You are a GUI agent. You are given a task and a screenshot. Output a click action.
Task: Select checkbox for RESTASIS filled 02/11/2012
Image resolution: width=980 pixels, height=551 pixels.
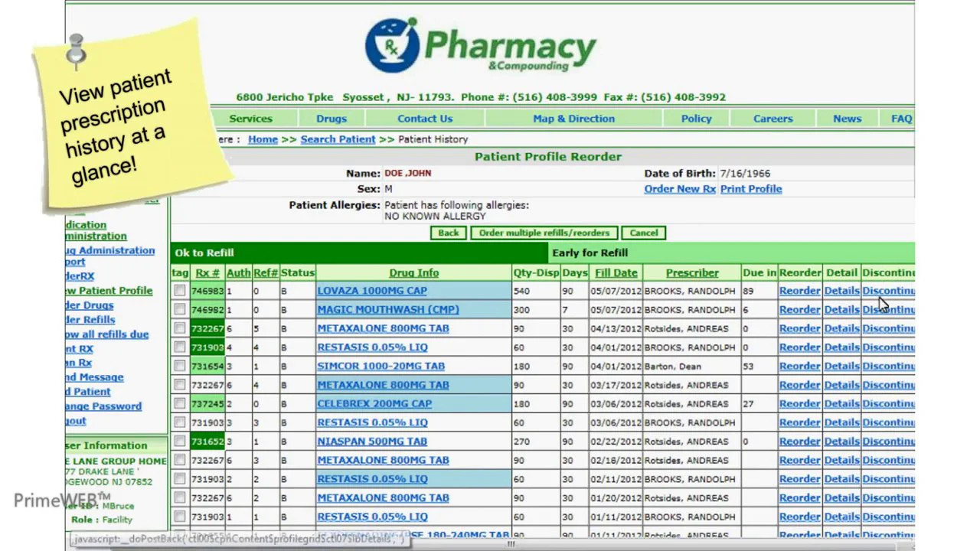point(179,478)
